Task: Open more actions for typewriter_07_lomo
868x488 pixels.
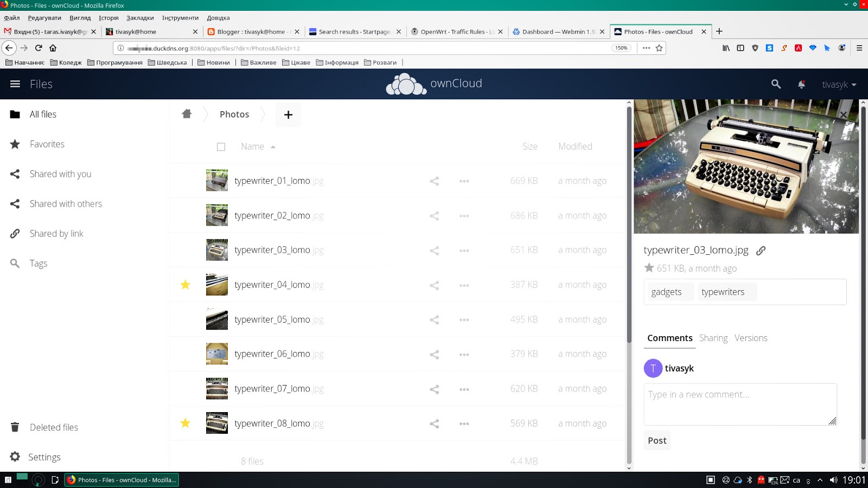Action: [464, 389]
